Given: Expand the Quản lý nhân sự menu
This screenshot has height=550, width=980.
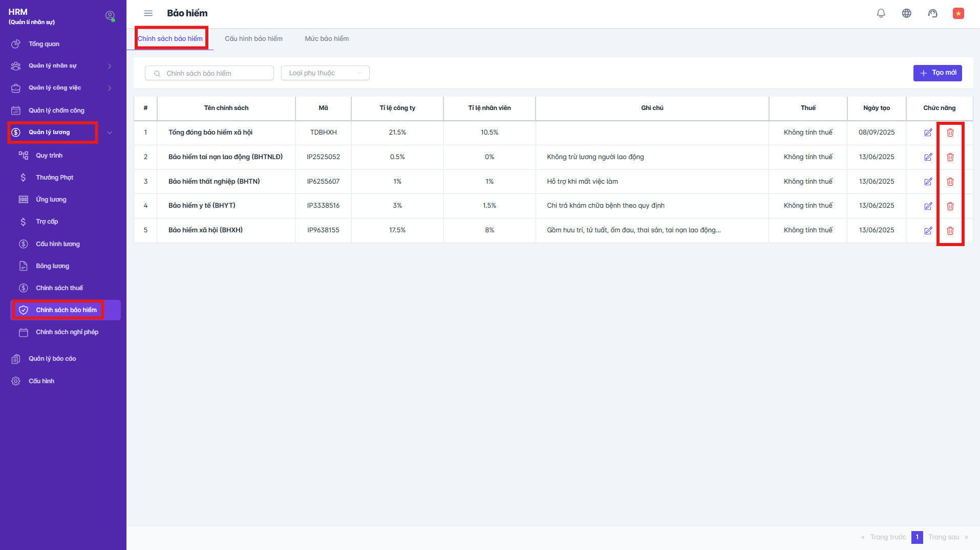Looking at the screenshot, I should [61, 66].
